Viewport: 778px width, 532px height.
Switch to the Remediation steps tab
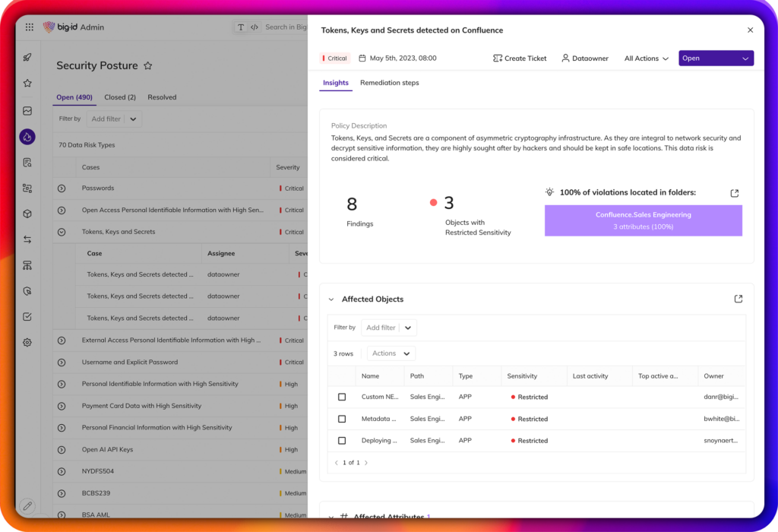coord(389,83)
